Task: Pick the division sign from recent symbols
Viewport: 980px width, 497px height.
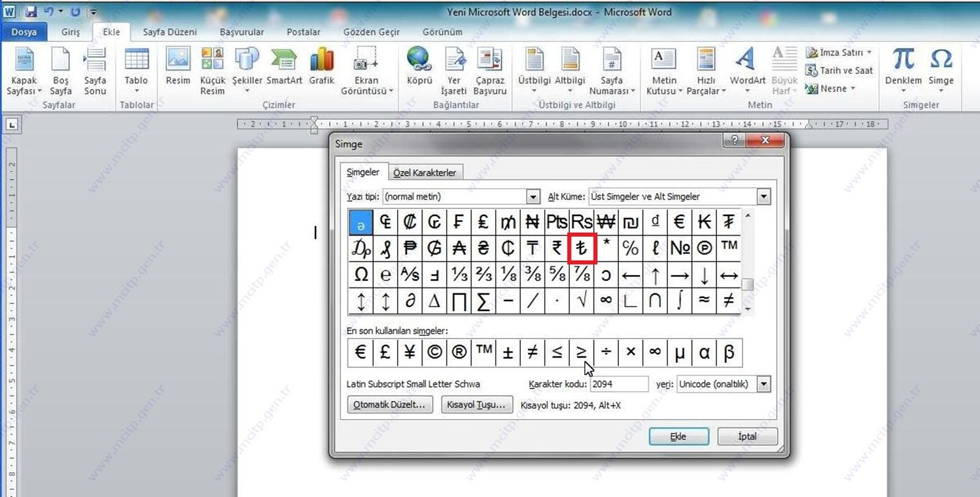Action: click(x=606, y=353)
